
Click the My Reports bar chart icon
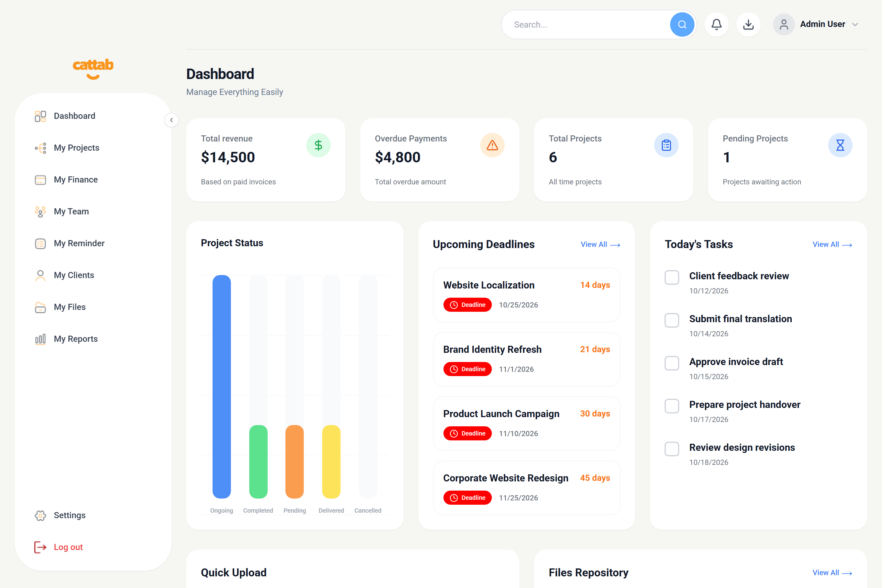pos(40,339)
